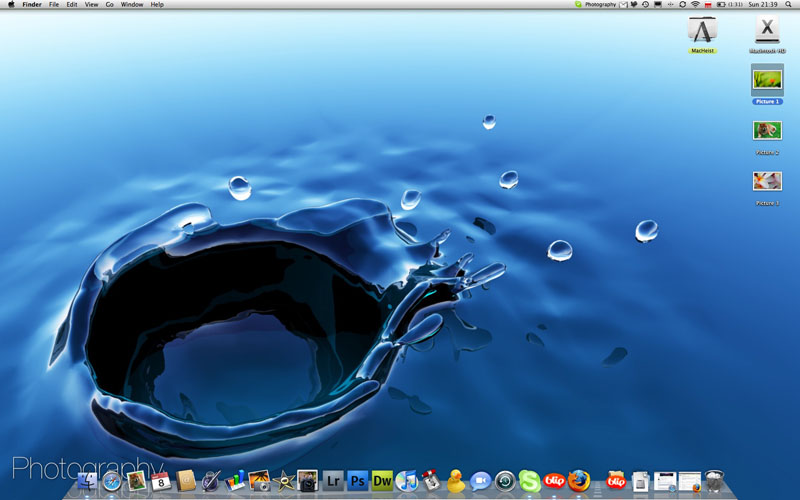Open the documents stack in the Dock

tap(640, 481)
